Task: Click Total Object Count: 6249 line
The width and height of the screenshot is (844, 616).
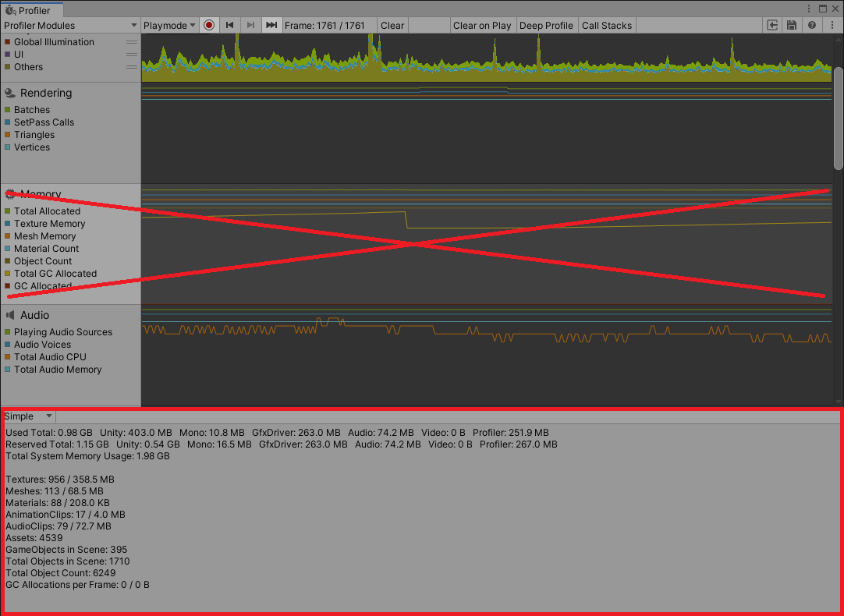Action: 60,573
